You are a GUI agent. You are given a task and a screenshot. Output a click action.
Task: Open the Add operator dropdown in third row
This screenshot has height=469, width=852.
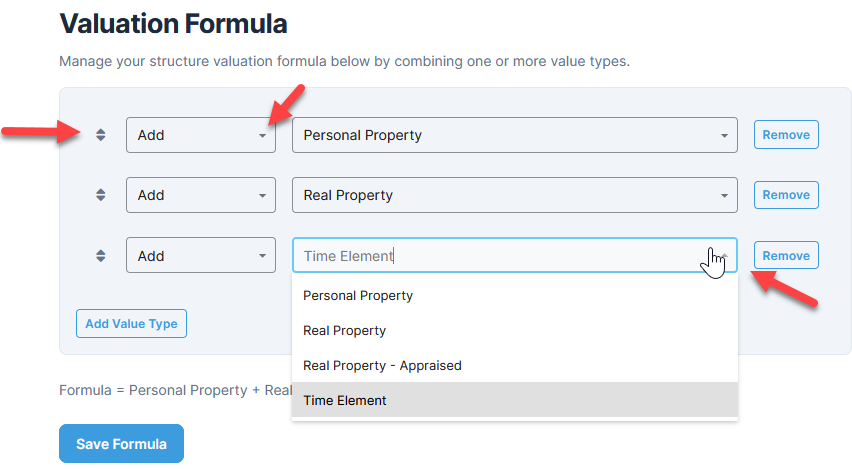click(x=201, y=255)
